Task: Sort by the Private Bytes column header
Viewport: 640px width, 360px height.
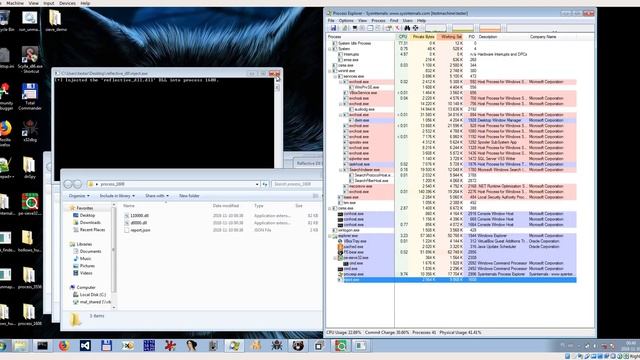Action: (x=423, y=37)
